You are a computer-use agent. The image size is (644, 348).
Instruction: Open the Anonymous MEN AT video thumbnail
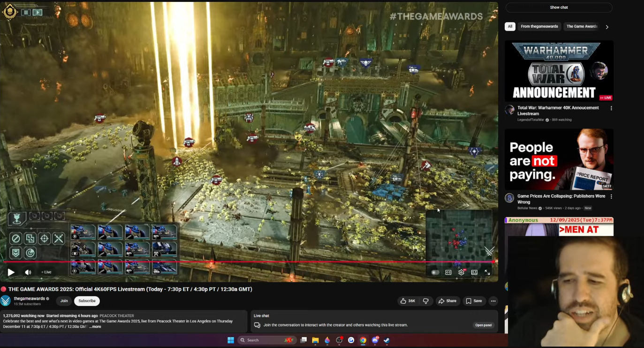[x=559, y=227]
